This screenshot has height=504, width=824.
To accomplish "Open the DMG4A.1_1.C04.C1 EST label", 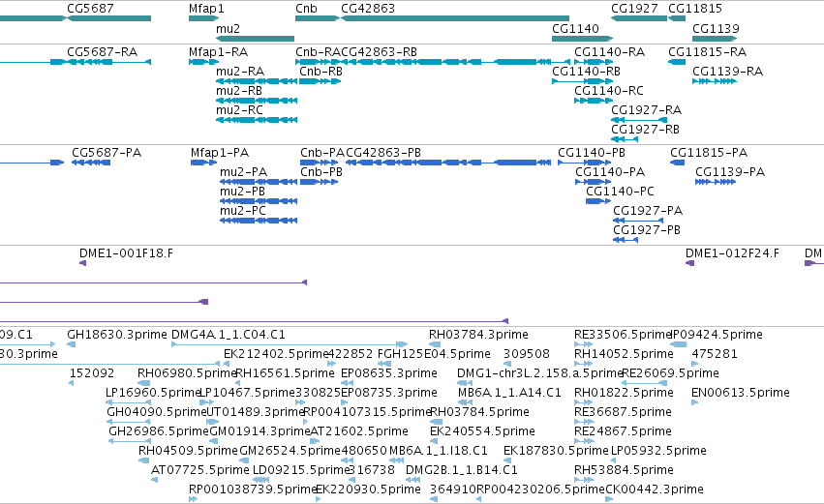I will click(229, 335).
